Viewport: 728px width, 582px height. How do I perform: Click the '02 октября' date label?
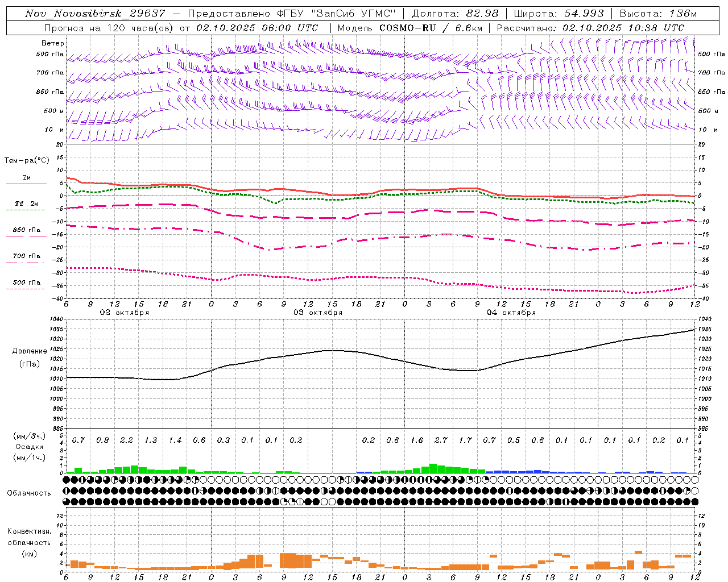(x=125, y=313)
